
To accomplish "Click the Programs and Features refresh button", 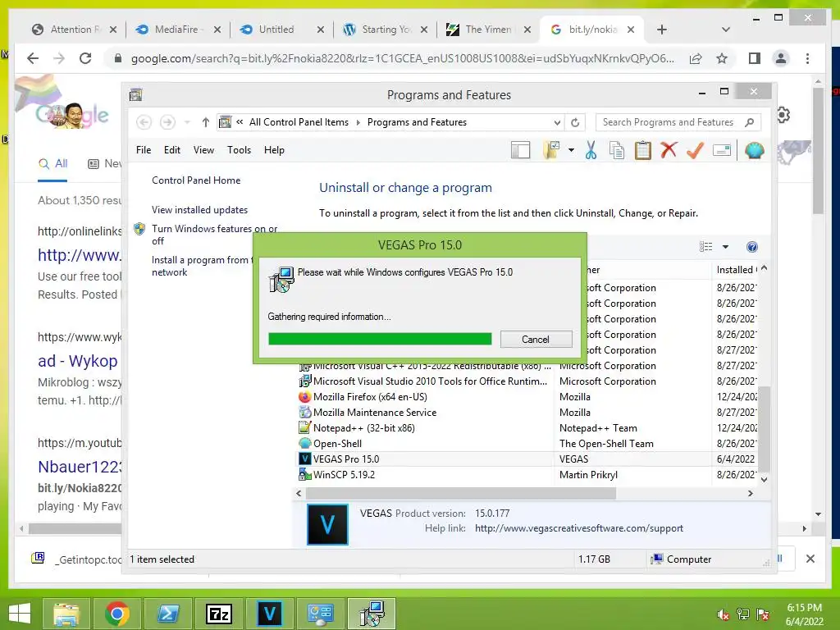I will tap(575, 122).
